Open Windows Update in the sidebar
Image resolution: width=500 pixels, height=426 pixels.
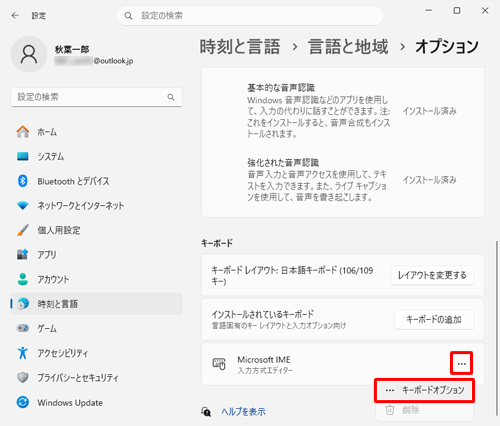pyautogui.click(x=97, y=402)
